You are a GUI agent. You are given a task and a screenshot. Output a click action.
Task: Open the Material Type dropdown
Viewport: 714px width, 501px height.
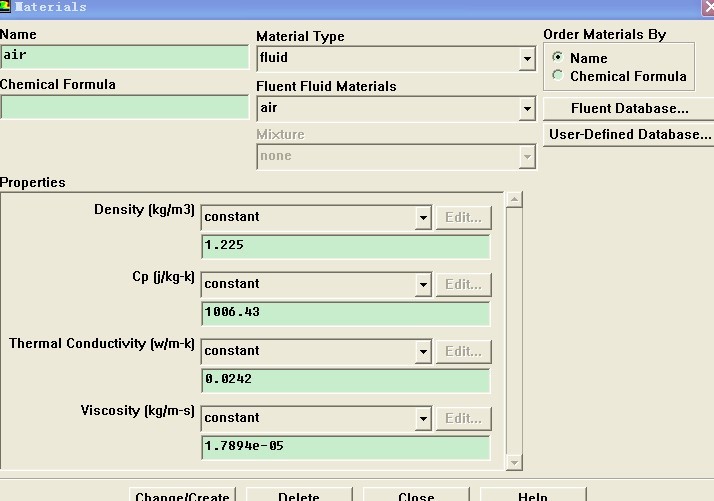click(527, 59)
